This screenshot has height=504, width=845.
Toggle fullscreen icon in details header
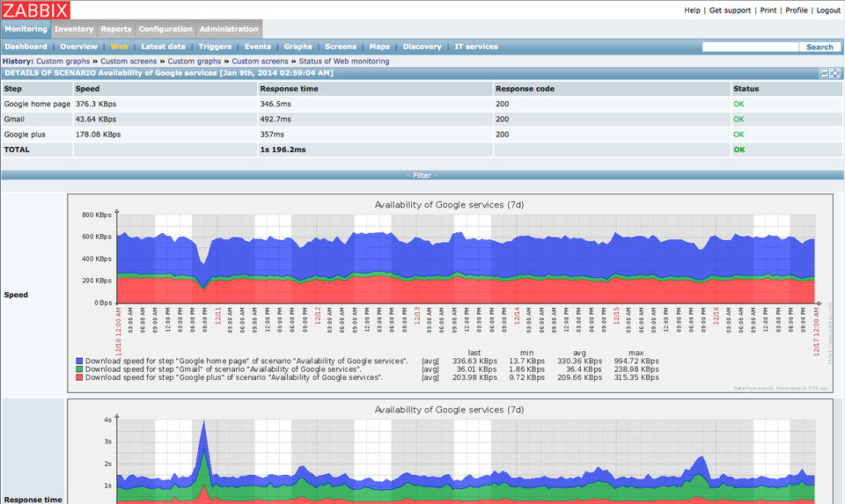pos(835,73)
